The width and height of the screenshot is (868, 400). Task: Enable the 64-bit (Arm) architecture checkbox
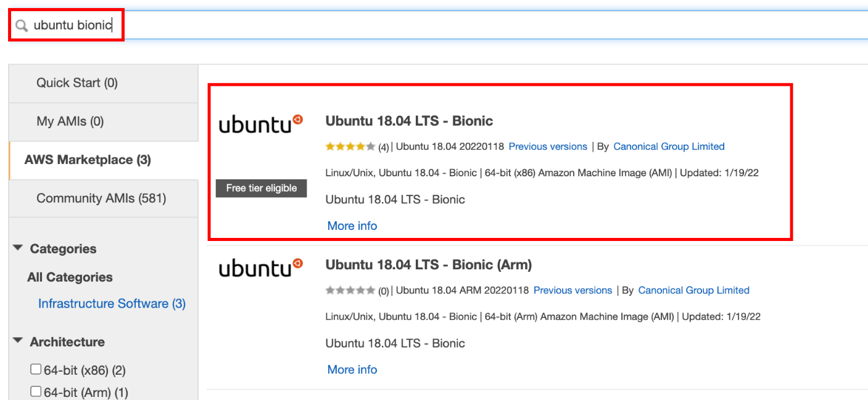coord(36,391)
